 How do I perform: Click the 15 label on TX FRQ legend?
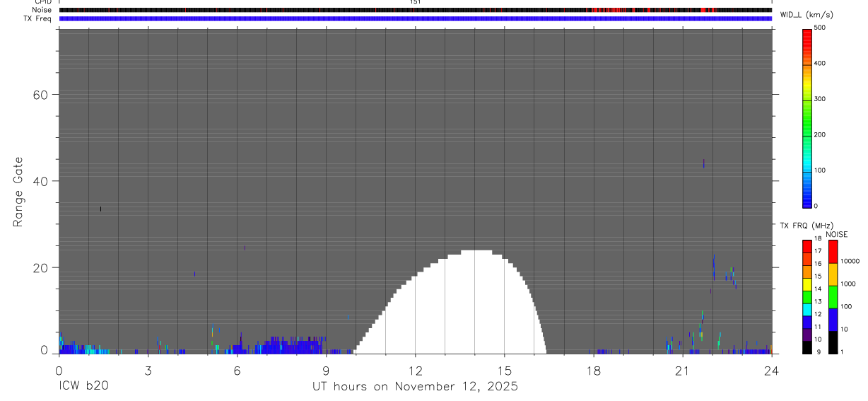[818, 277]
